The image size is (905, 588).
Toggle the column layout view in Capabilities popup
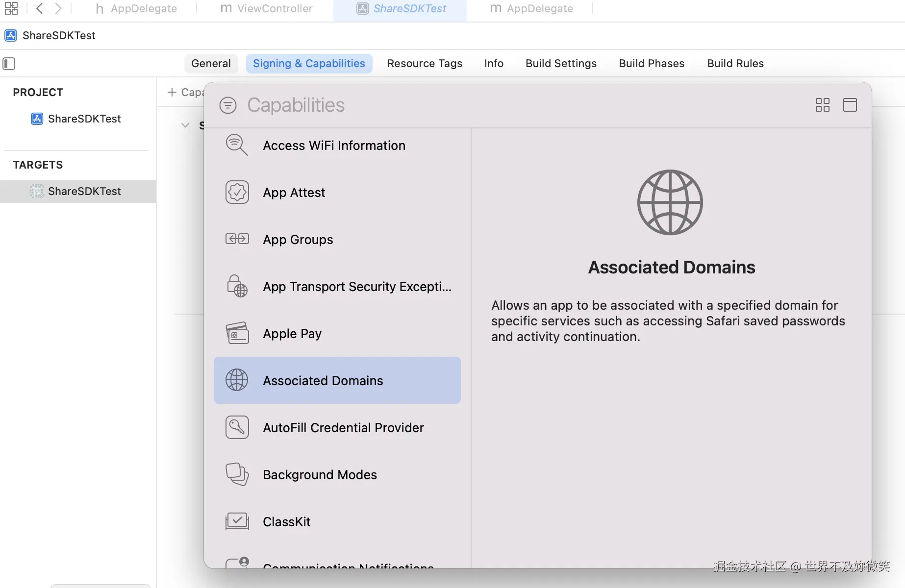pyautogui.click(x=850, y=104)
